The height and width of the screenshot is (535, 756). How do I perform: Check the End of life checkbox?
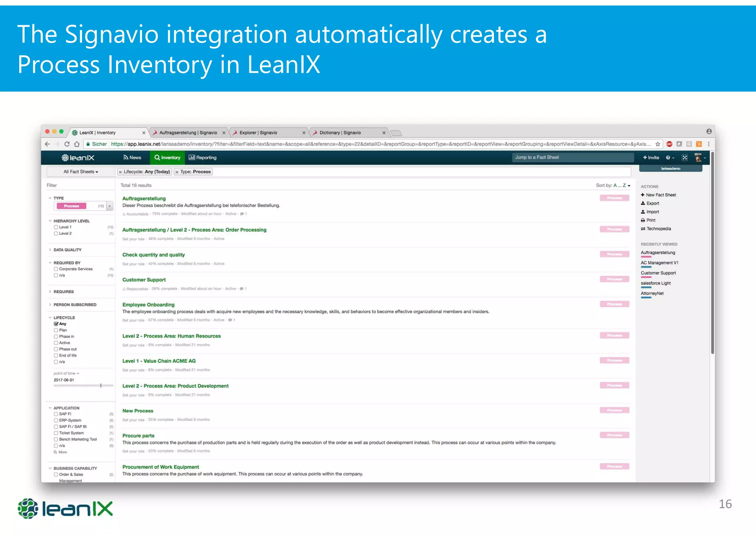coord(56,355)
